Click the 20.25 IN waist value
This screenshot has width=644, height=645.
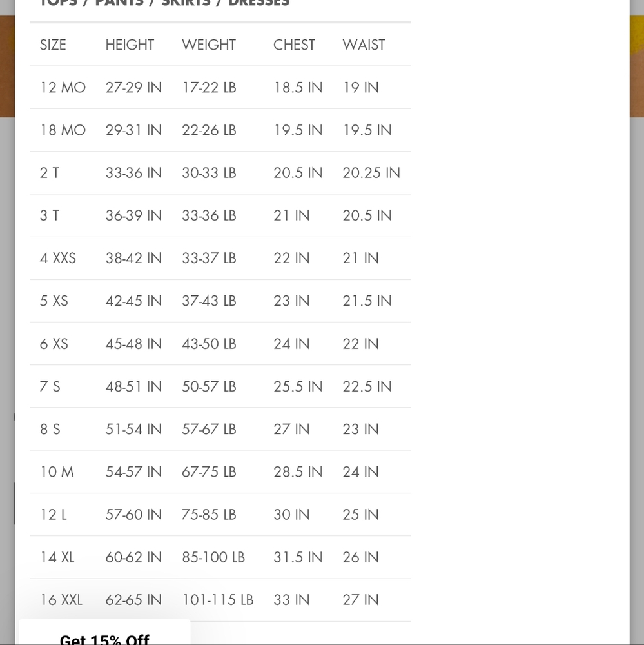click(x=371, y=173)
